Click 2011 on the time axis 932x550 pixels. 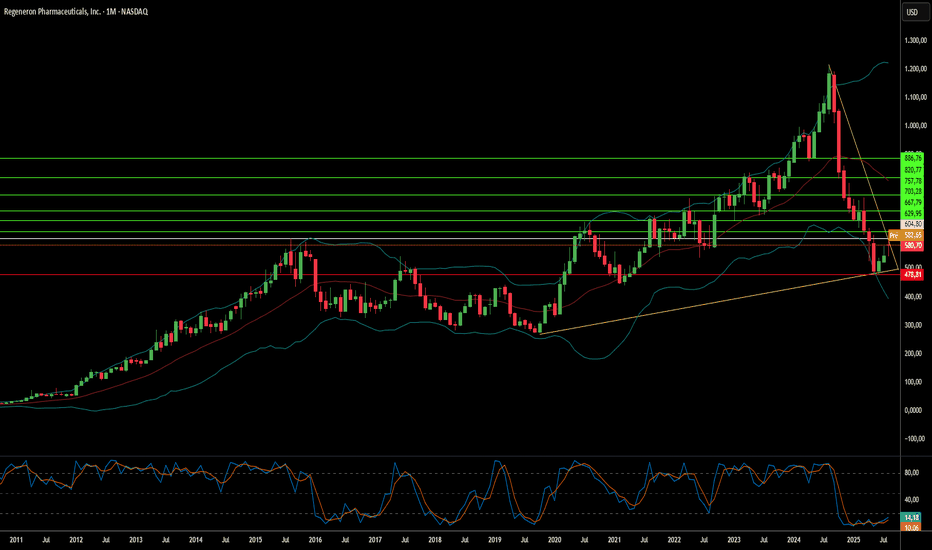point(16,540)
